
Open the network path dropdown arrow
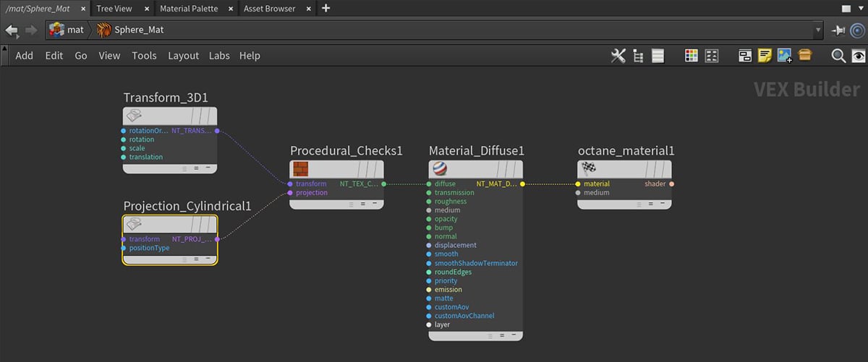818,30
